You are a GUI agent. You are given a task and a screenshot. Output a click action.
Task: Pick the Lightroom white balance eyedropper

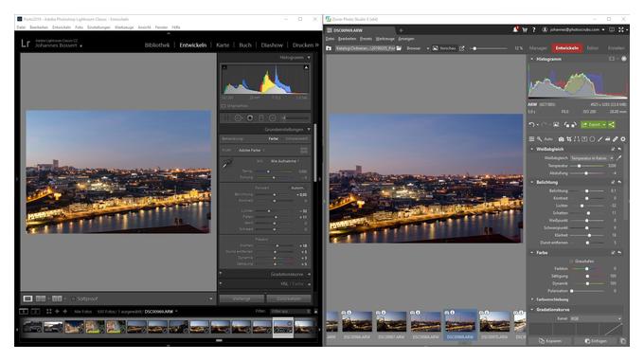point(226,164)
